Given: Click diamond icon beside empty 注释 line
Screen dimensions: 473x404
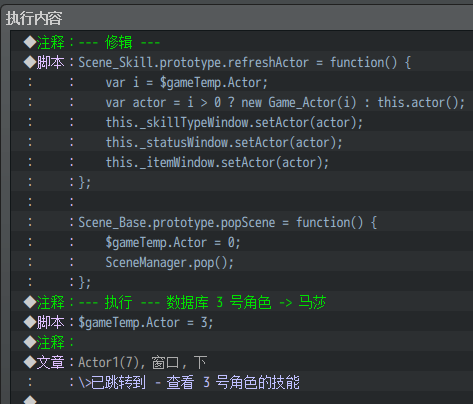Looking at the screenshot, I should click(30, 342).
